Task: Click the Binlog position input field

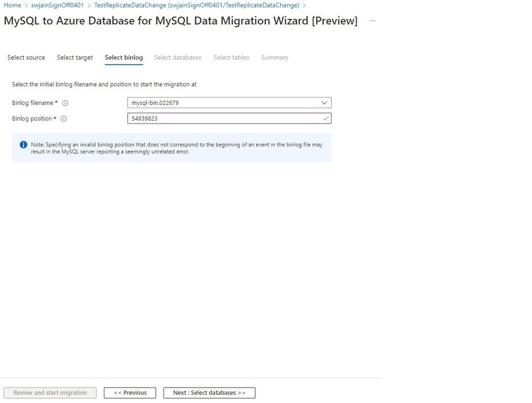Action: pos(230,118)
